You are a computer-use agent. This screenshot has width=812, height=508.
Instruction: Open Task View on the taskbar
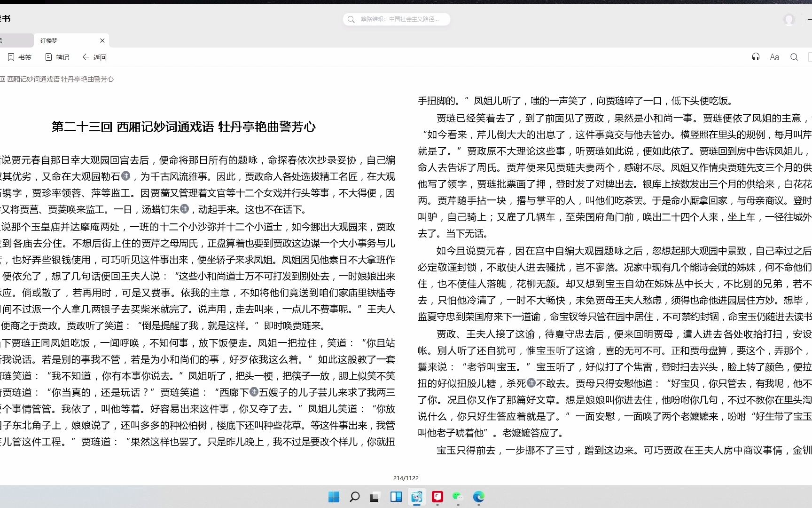[375, 497]
